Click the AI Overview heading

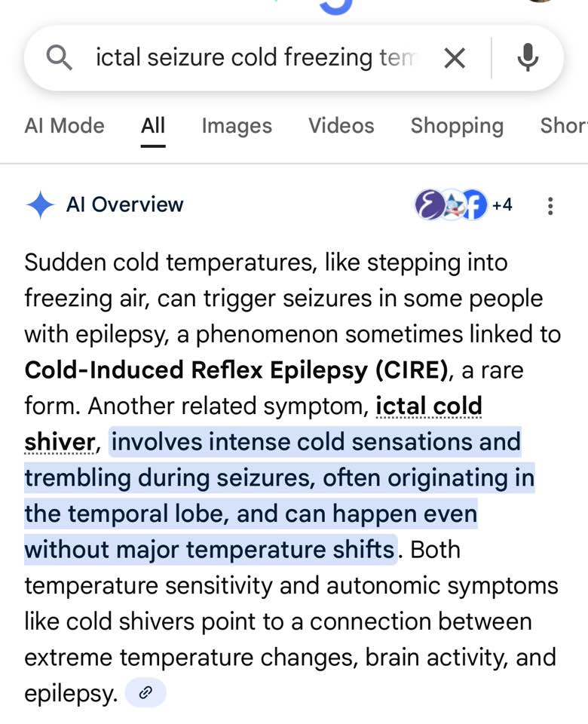(x=124, y=204)
